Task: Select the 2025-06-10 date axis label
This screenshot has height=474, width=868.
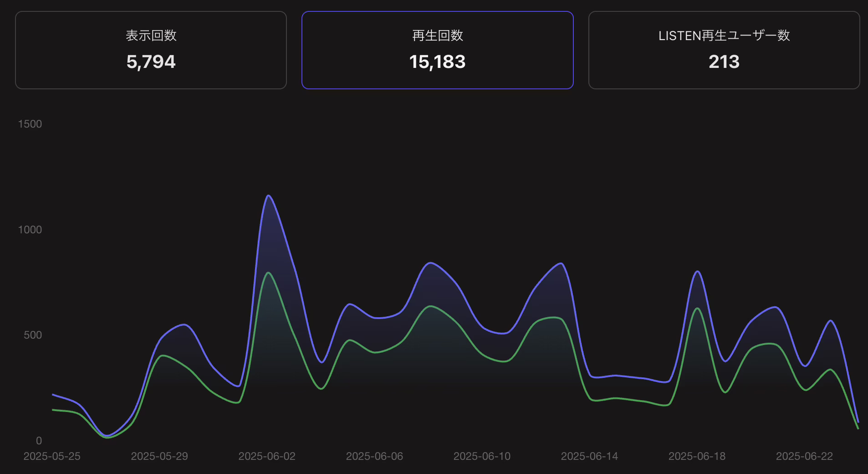Action: [x=482, y=456]
